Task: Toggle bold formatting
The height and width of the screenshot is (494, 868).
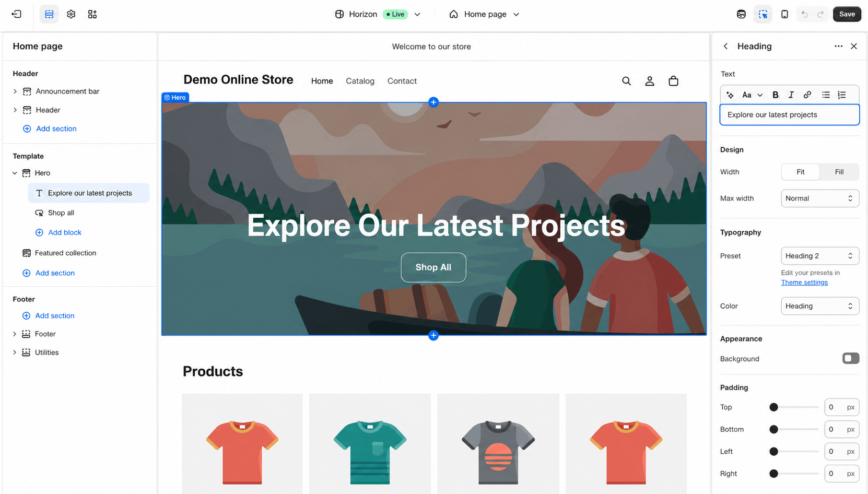Action: (775, 95)
